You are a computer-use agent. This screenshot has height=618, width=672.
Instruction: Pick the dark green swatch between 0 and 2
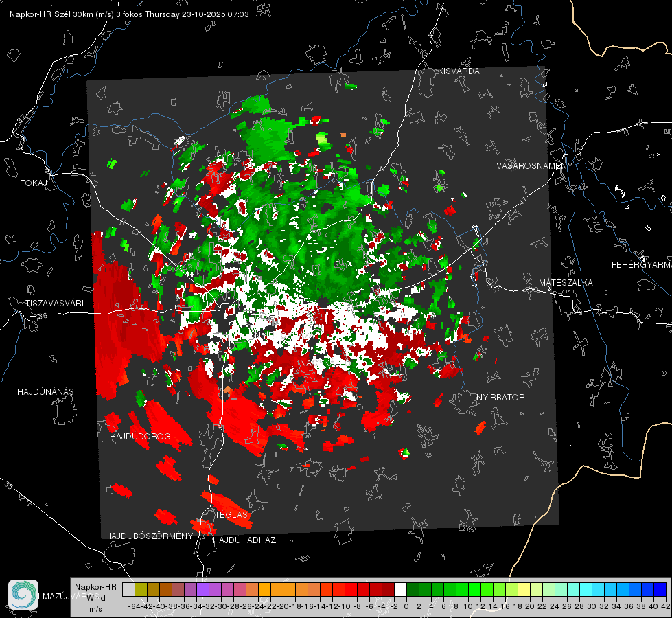click(x=413, y=589)
